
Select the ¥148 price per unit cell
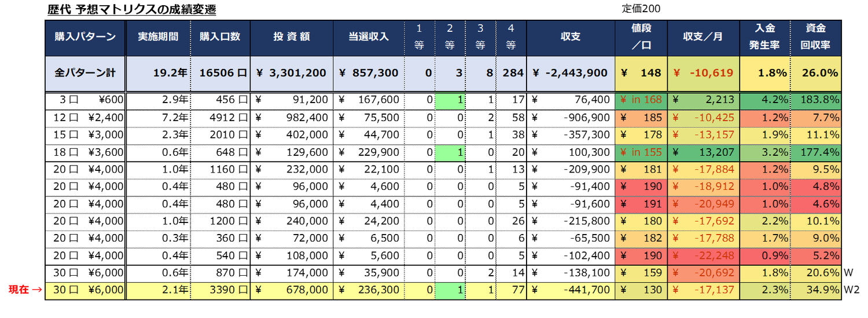point(641,73)
